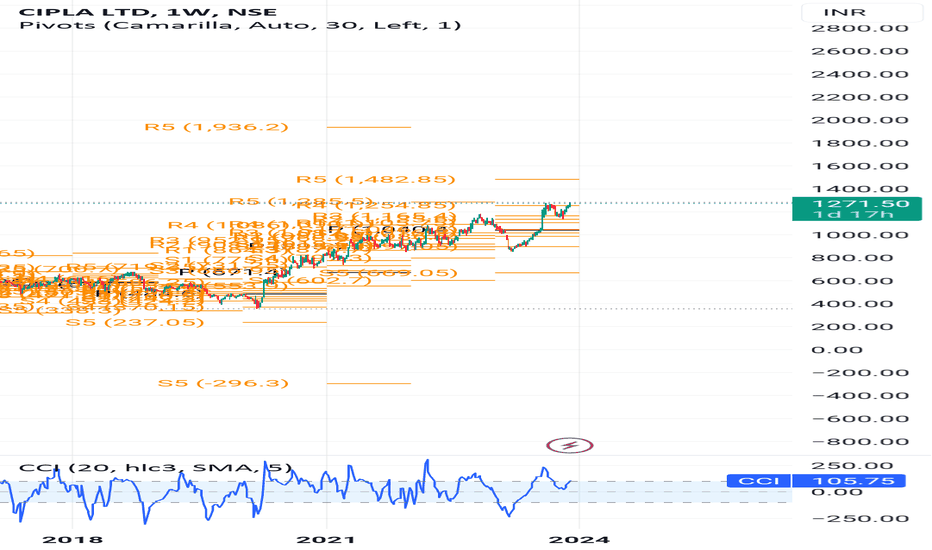Image resolution: width=932 pixels, height=550 pixels.
Task: Click the CCI 105.75 value label
Action: coord(816,481)
